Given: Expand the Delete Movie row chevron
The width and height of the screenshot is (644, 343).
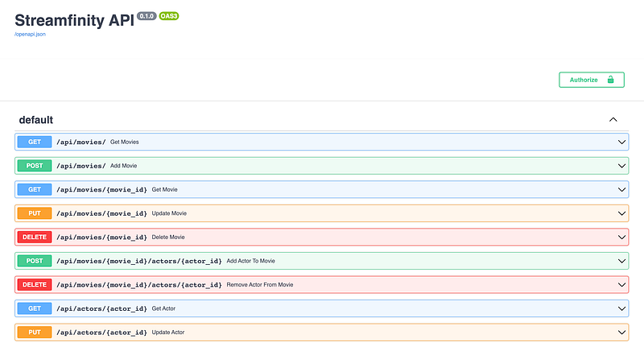Looking at the screenshot, I should tap(621, 238).
